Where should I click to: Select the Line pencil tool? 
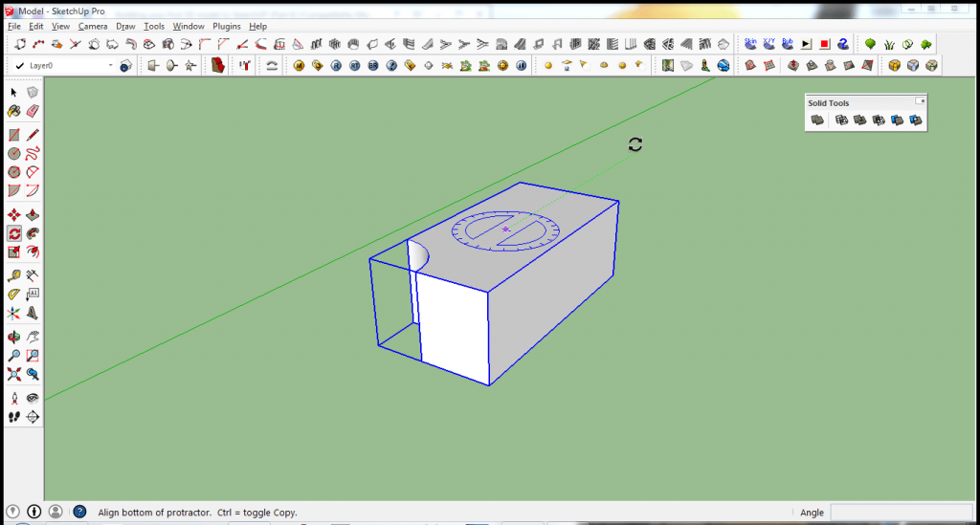[x=33, y=135]
